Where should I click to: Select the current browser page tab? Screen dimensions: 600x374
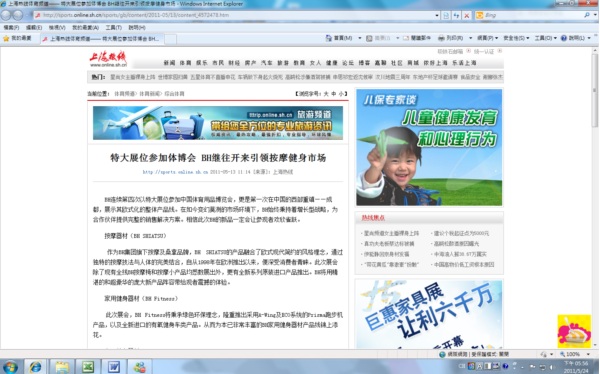(103, 39)
